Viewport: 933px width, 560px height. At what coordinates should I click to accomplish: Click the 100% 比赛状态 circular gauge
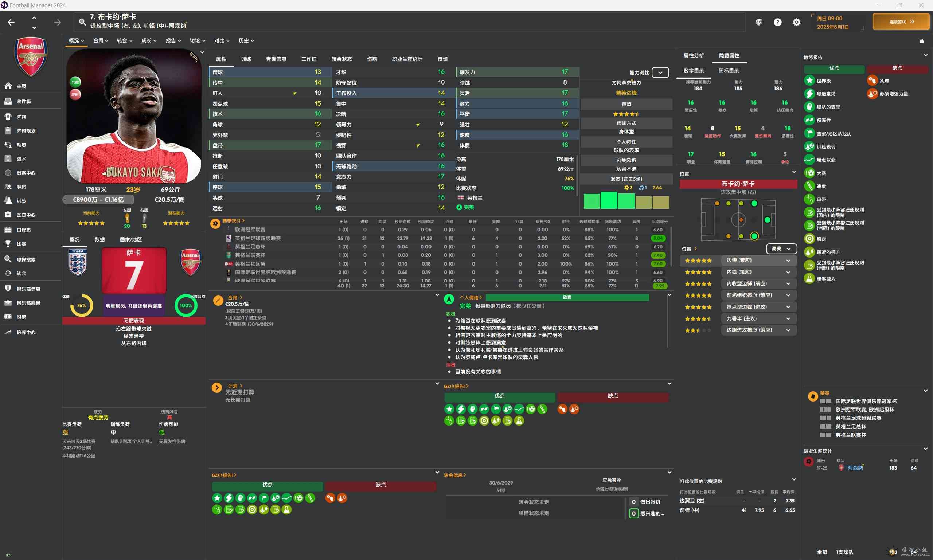(x=186, y=305)
